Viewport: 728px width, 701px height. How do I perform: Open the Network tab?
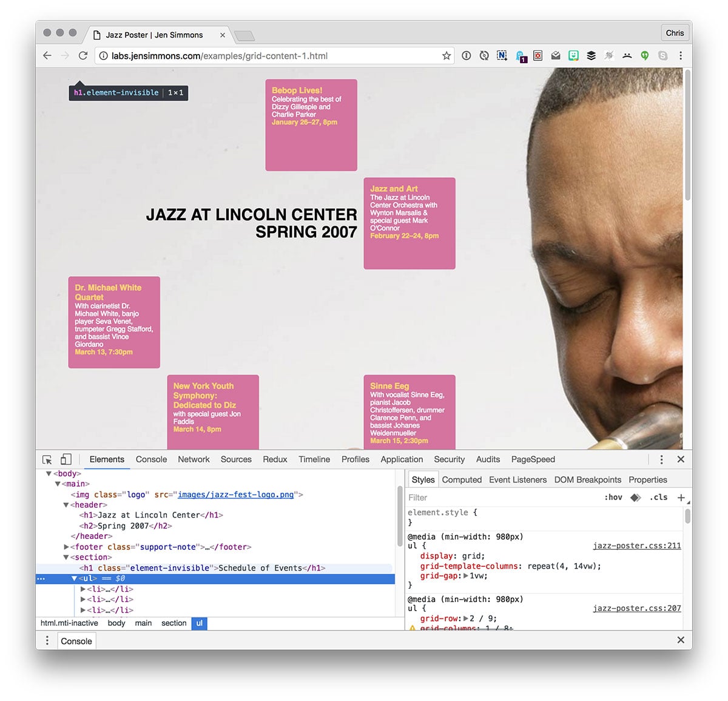[194, 459]
